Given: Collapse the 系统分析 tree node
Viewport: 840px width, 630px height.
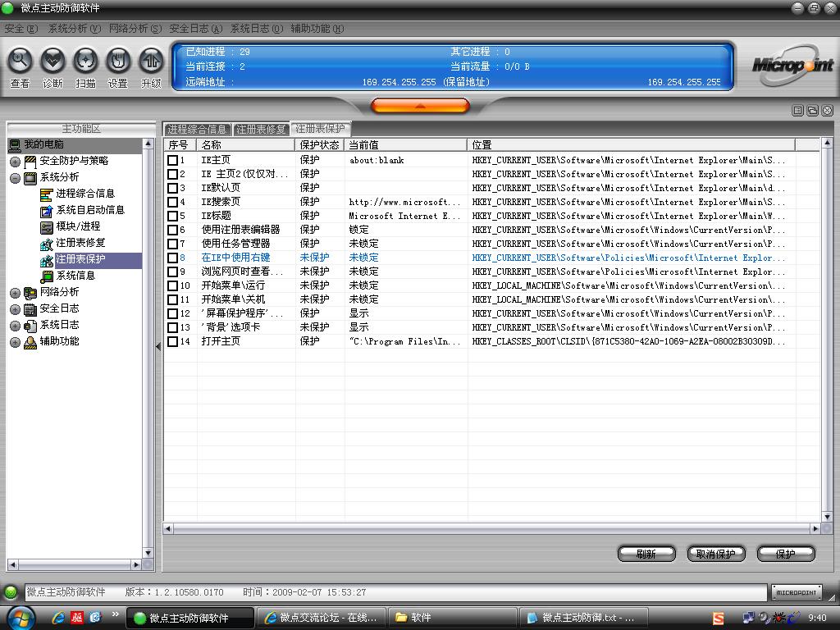Looking at the screenshot, I should pos(15,178).
